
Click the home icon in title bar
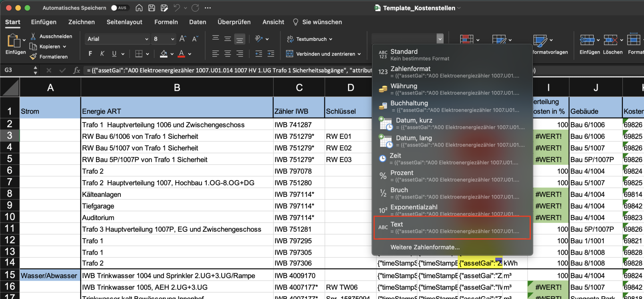click(x=139, y=8)
